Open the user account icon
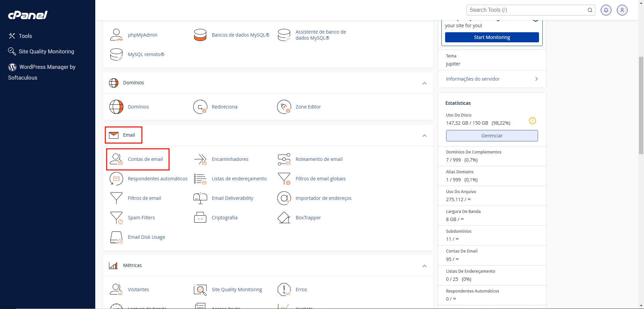The image size is (644, 309). coord(622,10)
